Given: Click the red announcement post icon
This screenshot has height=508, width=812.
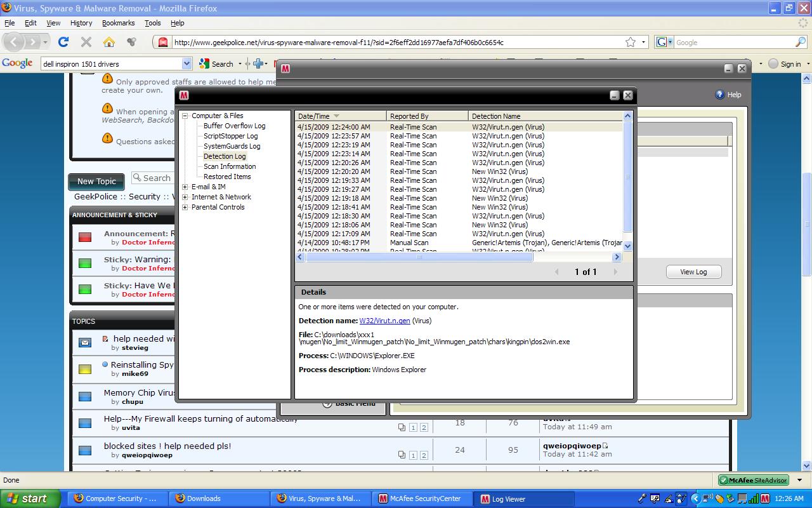Looking at the screenshot, I should 85,237.
